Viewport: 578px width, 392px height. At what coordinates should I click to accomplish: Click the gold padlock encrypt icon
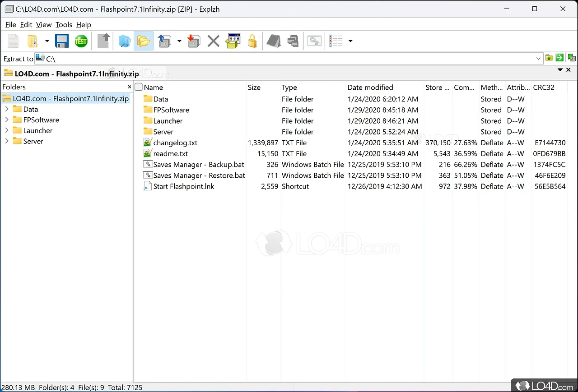252,42
